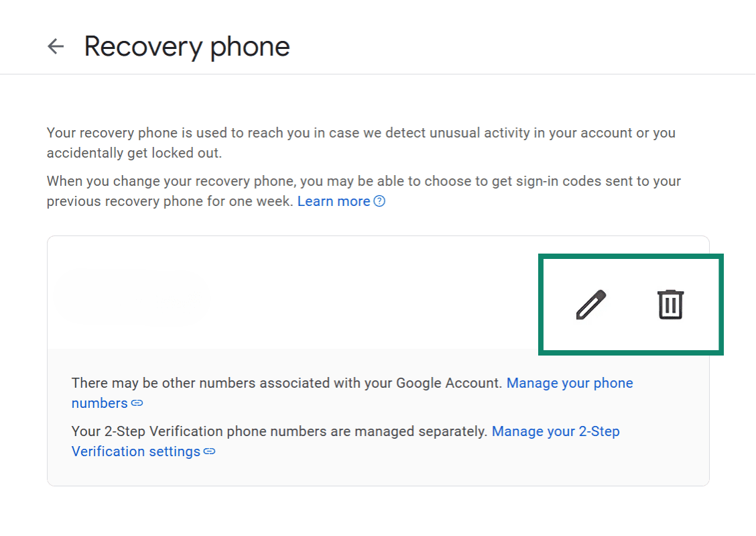Open Manage your 2-Step Verification settings
The width and height of the screenshot is (756, 536).
pos(556,431)
